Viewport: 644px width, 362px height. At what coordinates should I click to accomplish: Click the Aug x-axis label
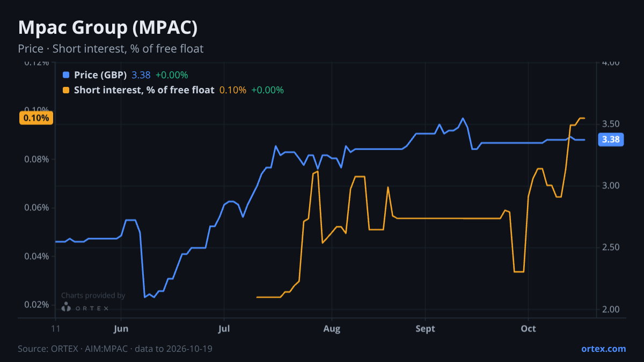332,328
